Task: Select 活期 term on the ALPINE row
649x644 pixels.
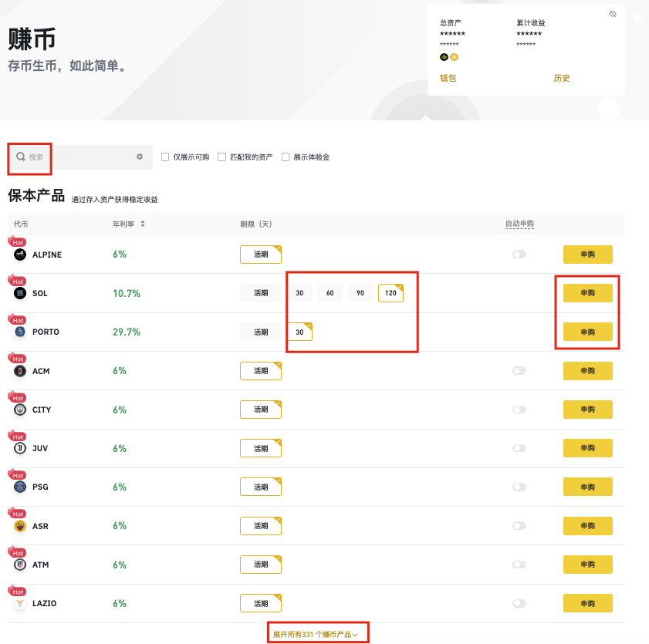Action: pos(261,255)
